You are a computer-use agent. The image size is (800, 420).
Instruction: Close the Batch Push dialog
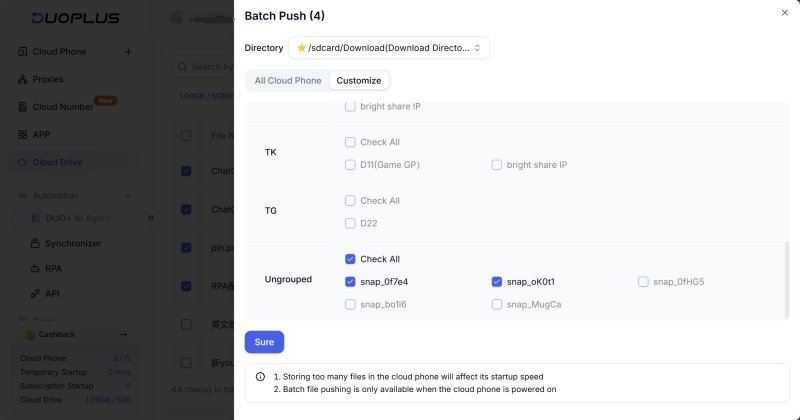click(x=784, y=13)
